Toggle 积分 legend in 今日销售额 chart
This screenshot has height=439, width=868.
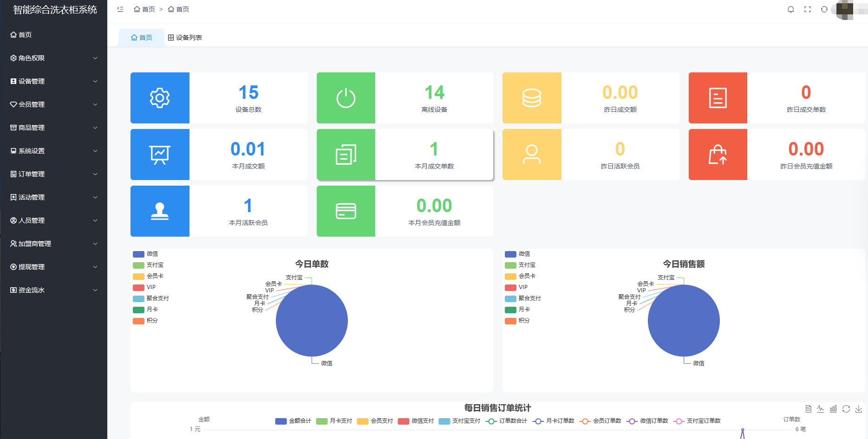(517, 321)
